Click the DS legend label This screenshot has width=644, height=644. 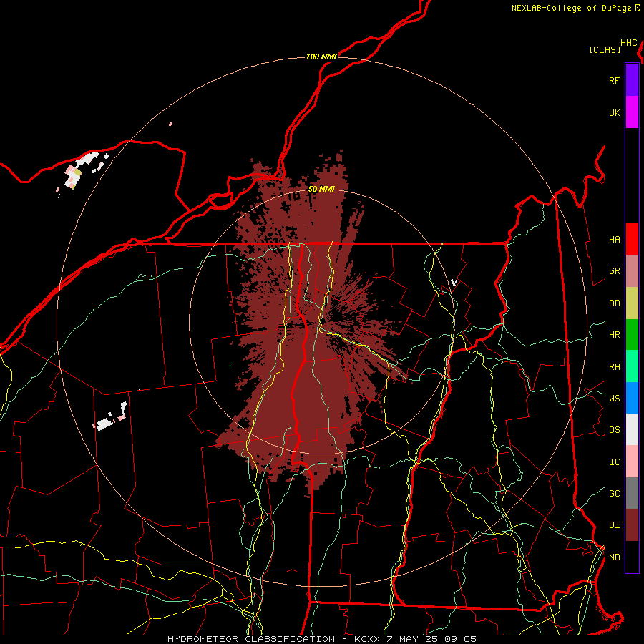614,429
